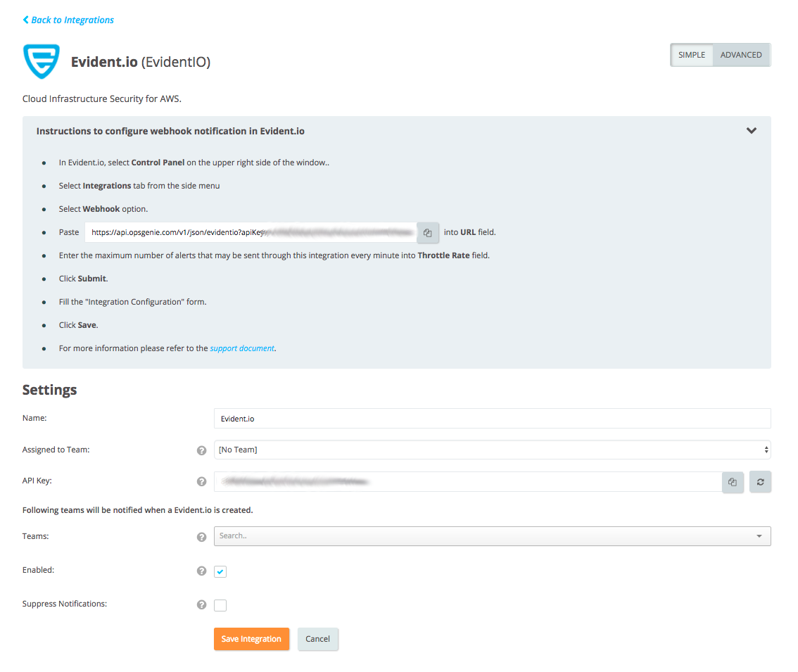Open help icon for API Key
Screen dimensions: 798x672
click(201, 481)
